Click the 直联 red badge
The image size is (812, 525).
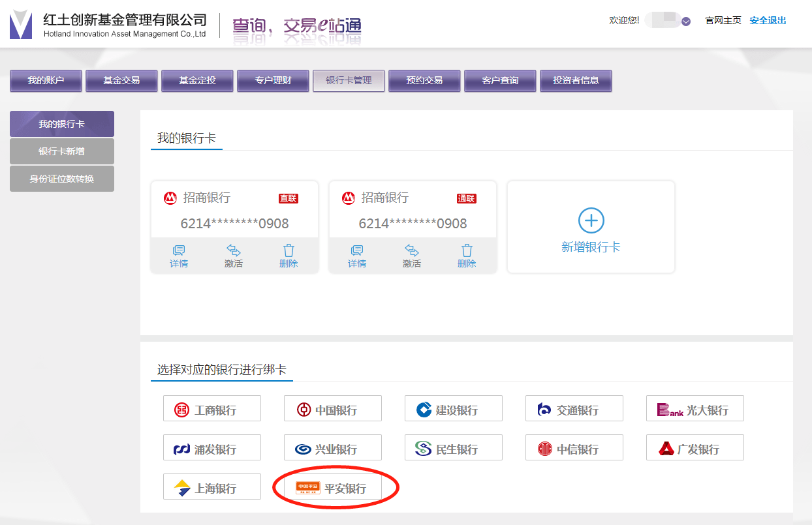coord(289,198)
